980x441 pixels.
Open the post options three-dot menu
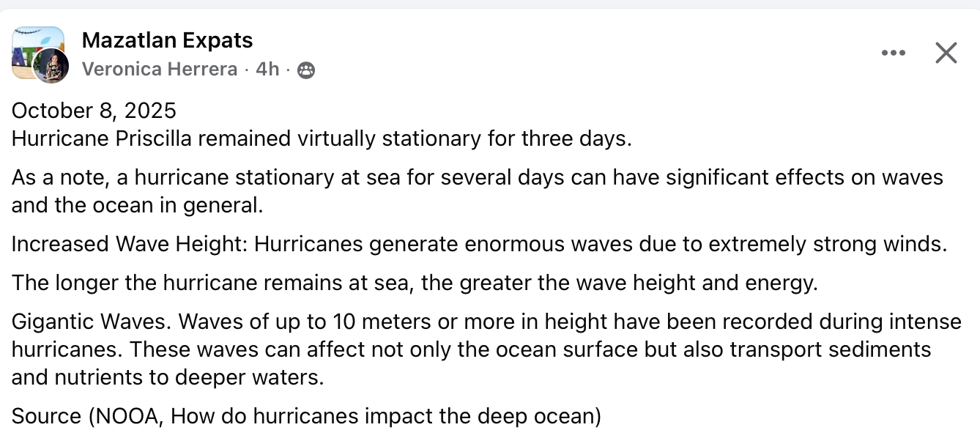tap(893, 53)
